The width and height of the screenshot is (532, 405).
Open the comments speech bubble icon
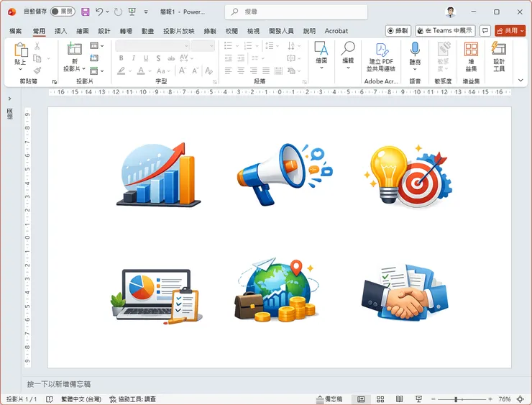485,30
